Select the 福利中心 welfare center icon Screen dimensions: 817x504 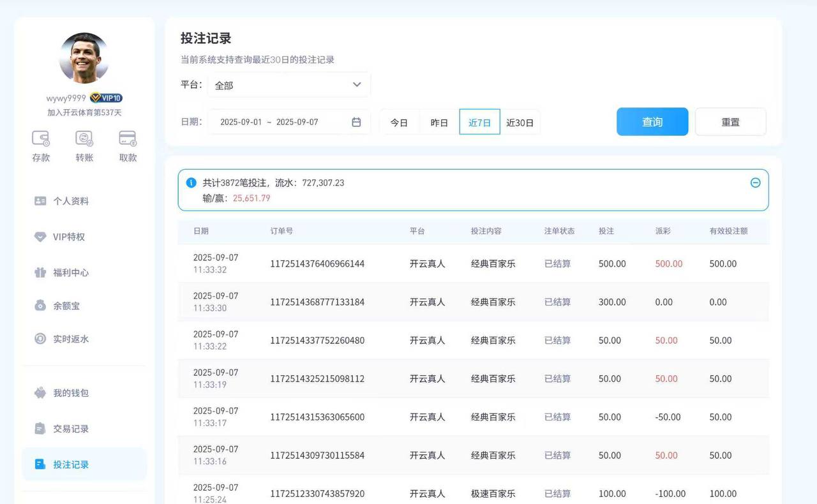(41, 271)
